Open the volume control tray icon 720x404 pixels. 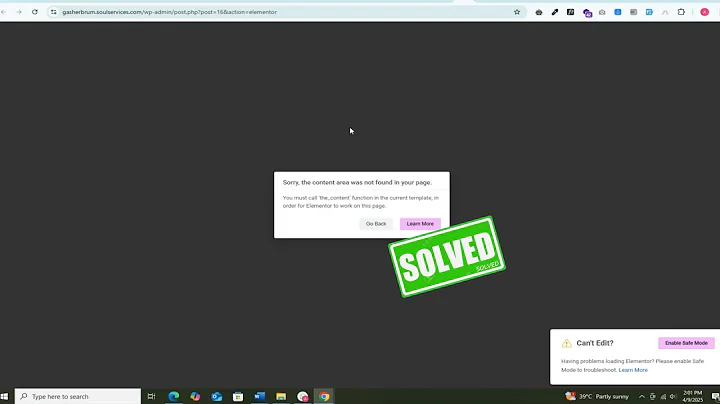click(673, 397)
